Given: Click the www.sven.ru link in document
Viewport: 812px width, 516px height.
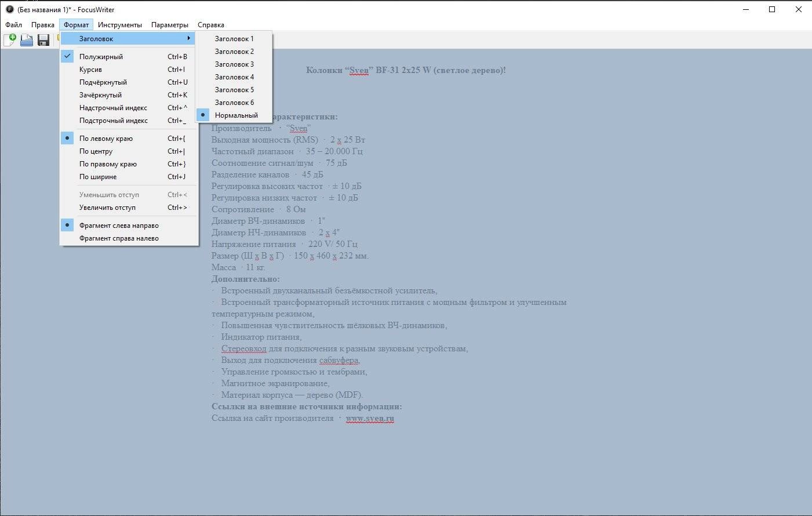Looking at the screenshot, I should coord(370,418).
